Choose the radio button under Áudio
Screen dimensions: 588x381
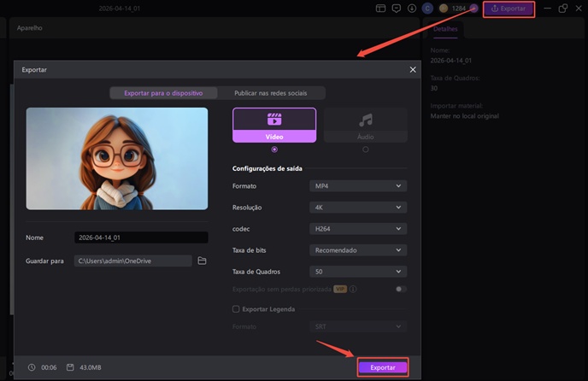click(365, 149)
